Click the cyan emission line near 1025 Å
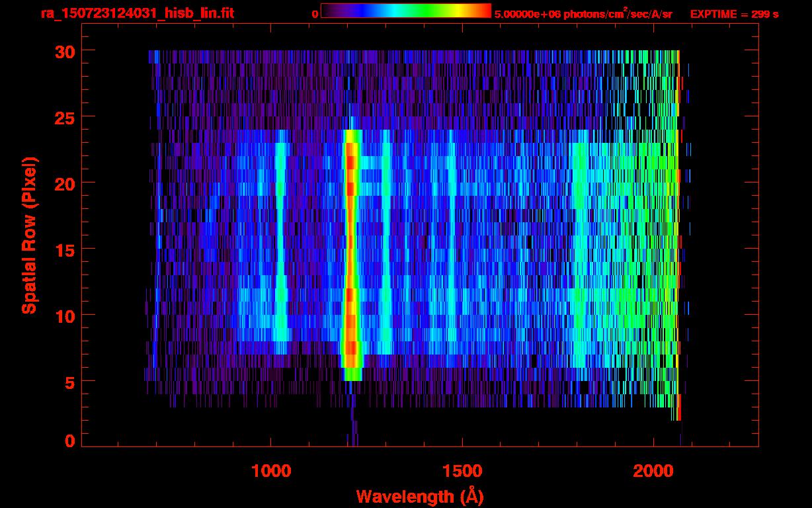Image resolution: width=812 pixels, height=508 pixels. click(x=281, y=241)
